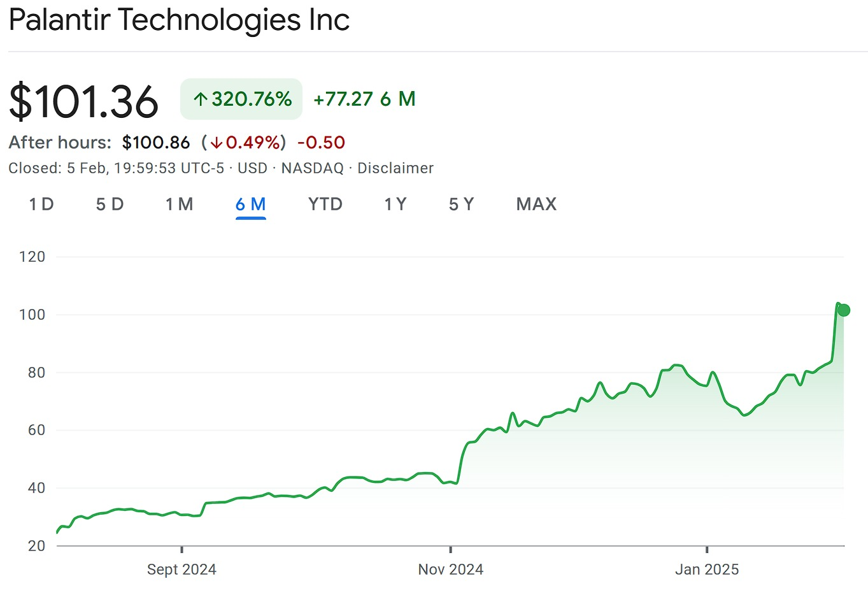Click the Palantir Technologies Inc title
The height and width of the screenshot is (595, 868).
pos(178,20)
